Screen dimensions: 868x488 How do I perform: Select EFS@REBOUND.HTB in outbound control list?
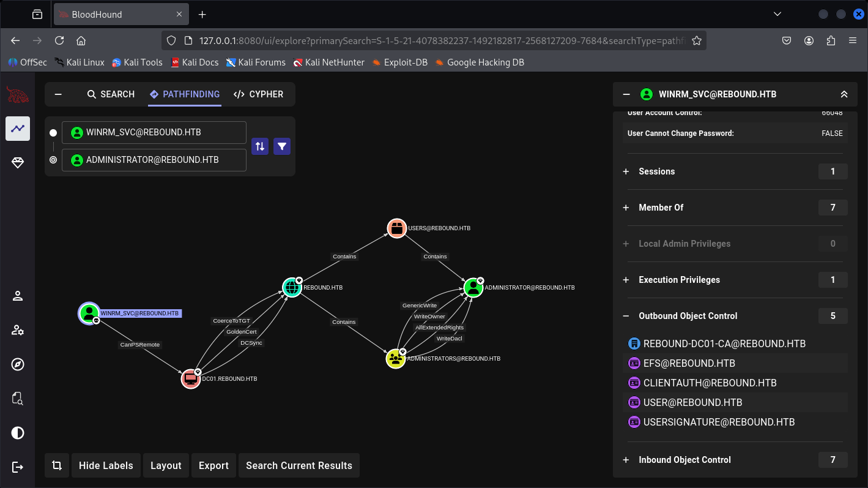689,363
